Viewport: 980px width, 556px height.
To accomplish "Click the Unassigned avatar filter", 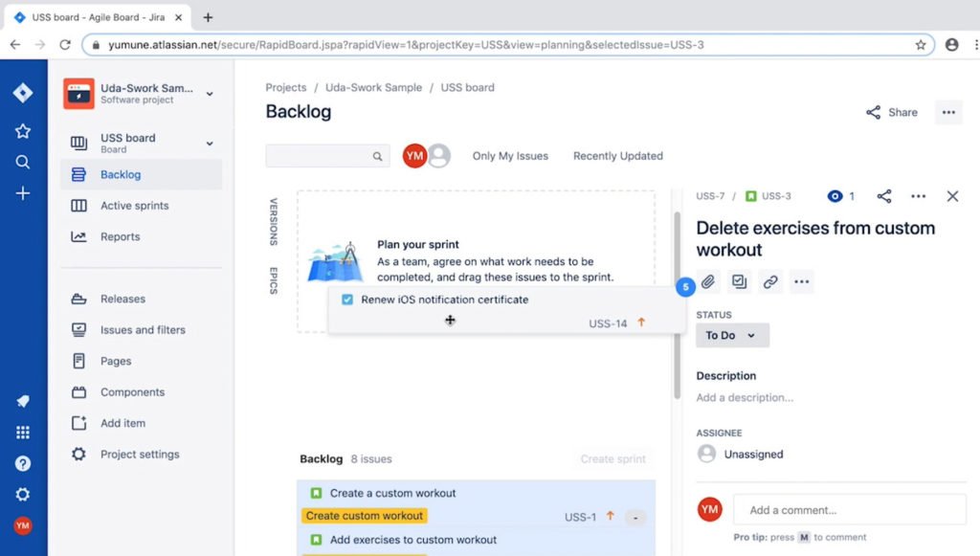I will pyautogui.click(x=440, y=156).
